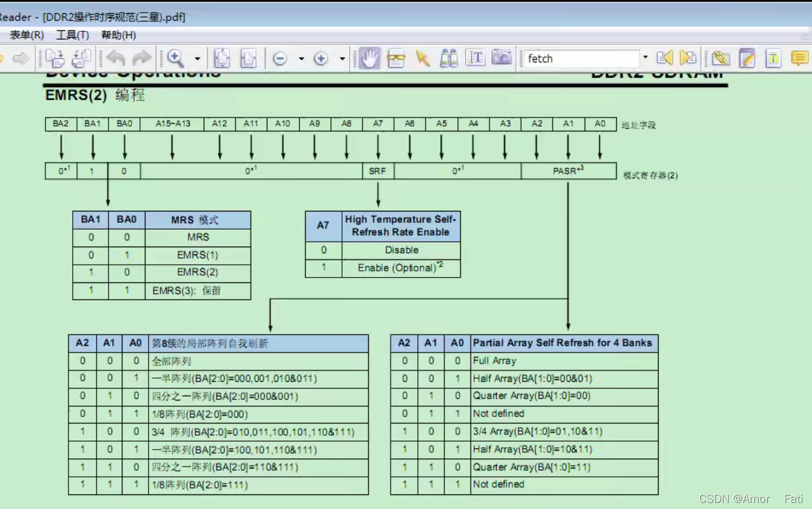This screenshot has height=509, width=812.
Task: Click the fit page width icon
Action: (249, 58)
